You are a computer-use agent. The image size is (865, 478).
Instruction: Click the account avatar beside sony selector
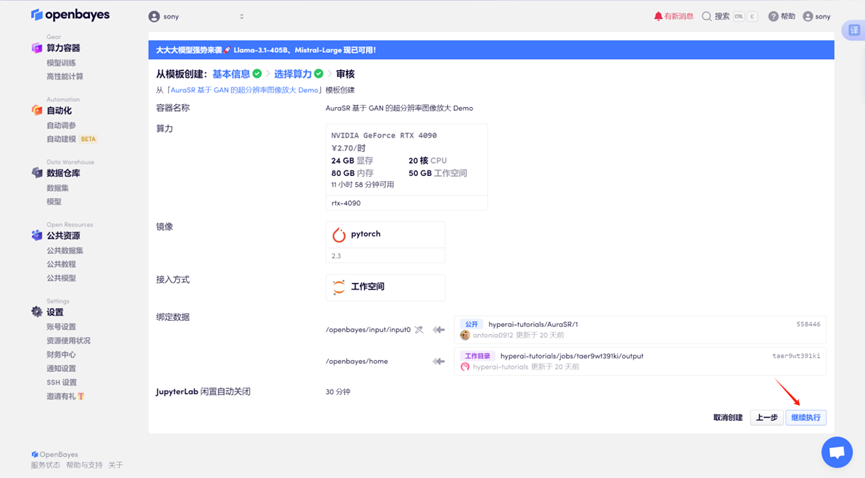[154, 17]
